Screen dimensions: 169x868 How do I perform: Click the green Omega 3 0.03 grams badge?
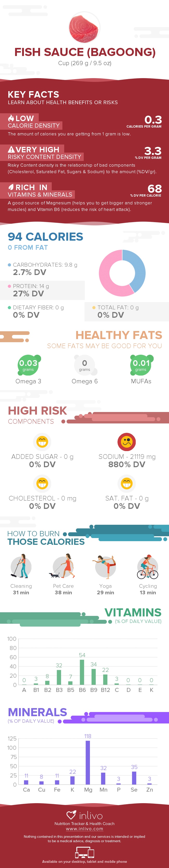tap(28, 365)
